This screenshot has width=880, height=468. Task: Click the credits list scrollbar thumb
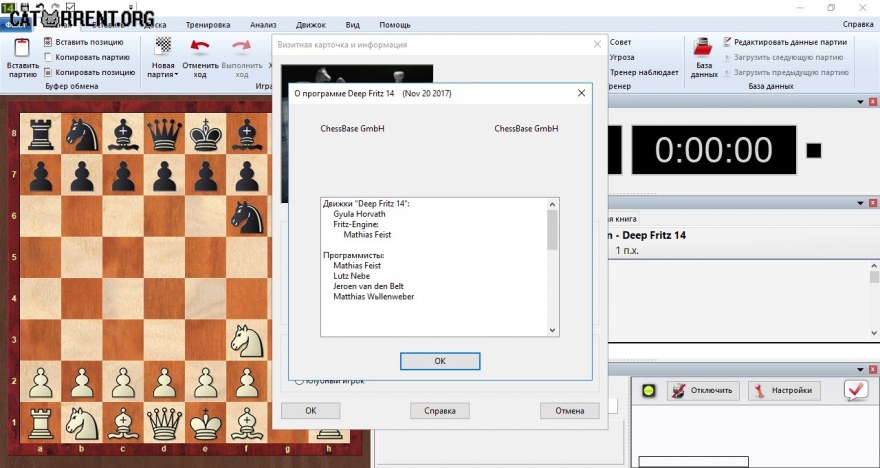(552, 230)
